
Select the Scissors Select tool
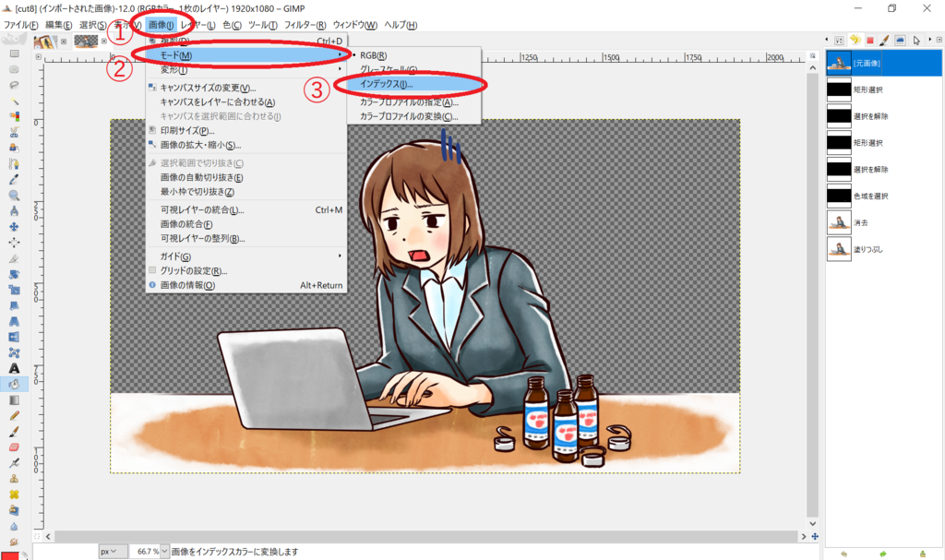(14, 132)
